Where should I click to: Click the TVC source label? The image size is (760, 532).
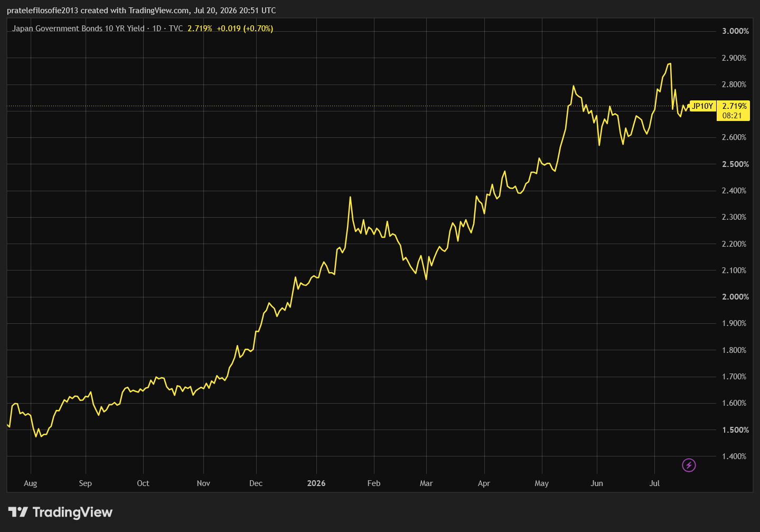176,29
